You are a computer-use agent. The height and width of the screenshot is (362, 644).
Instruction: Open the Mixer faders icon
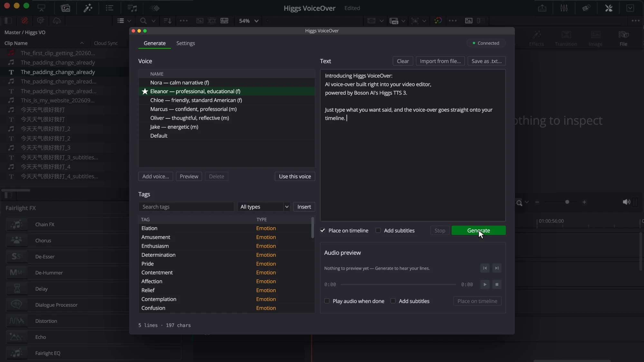[564, 8]
